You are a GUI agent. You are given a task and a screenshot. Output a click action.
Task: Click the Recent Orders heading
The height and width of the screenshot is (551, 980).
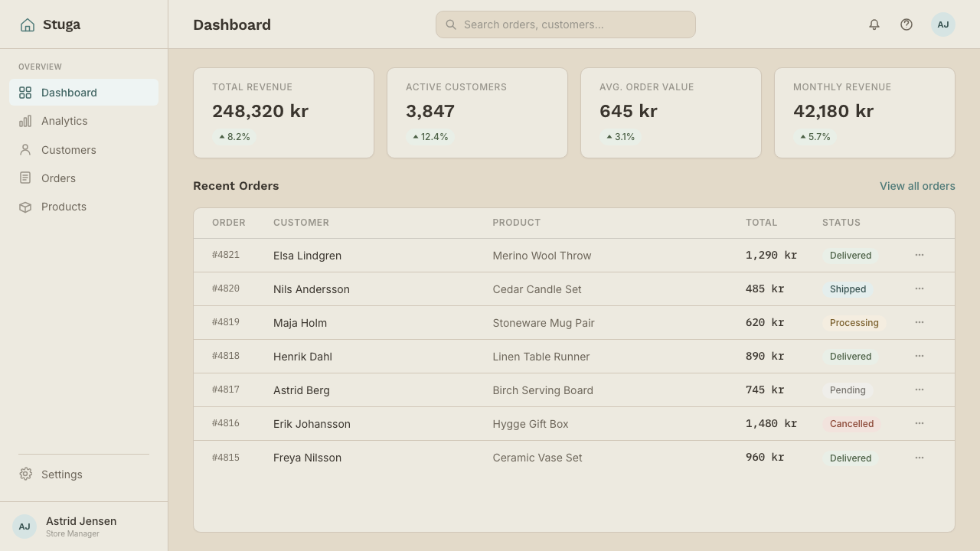pos(236,186)
